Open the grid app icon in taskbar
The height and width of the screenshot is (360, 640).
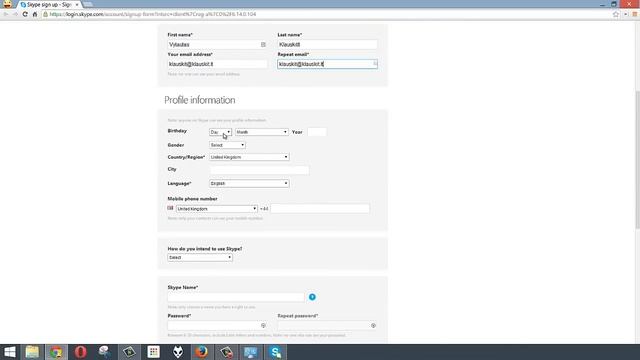coord(153,352)
